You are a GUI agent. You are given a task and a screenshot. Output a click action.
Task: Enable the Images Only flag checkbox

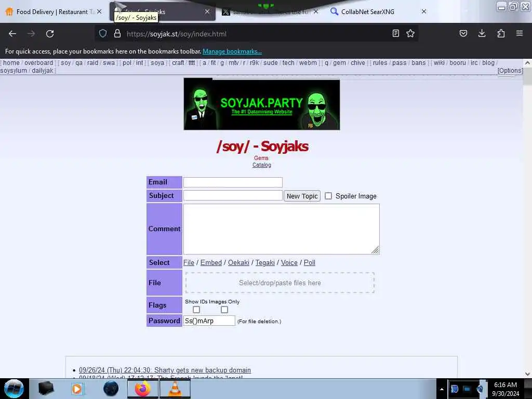(x=224, y=310)
